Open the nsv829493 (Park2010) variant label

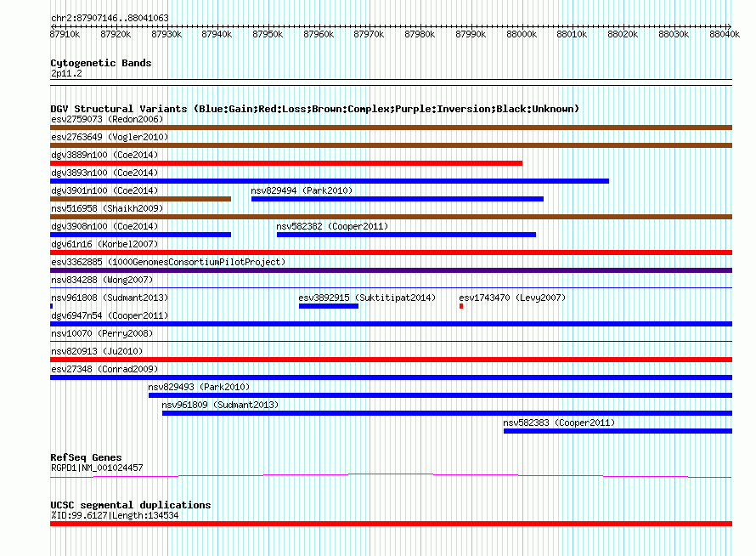tap(199, 387)
